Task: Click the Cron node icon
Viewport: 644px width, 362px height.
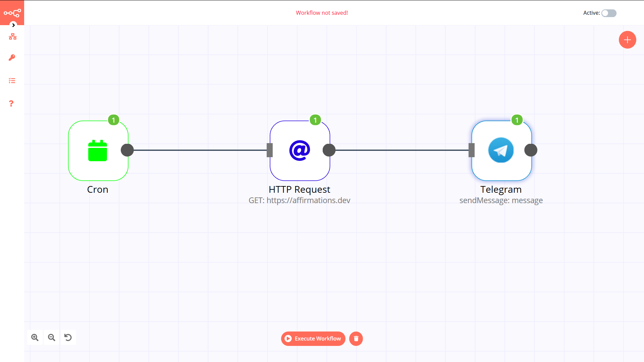Action: click(98, 150)
